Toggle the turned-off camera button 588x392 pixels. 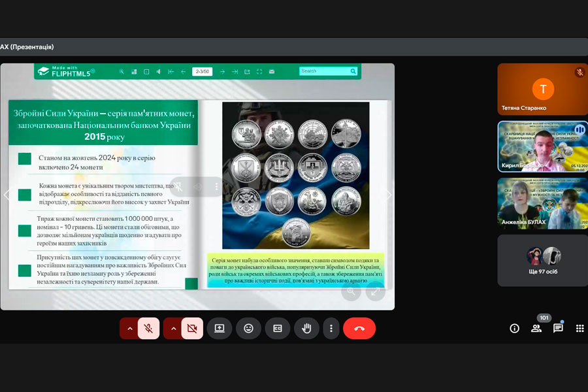[192, 329]
